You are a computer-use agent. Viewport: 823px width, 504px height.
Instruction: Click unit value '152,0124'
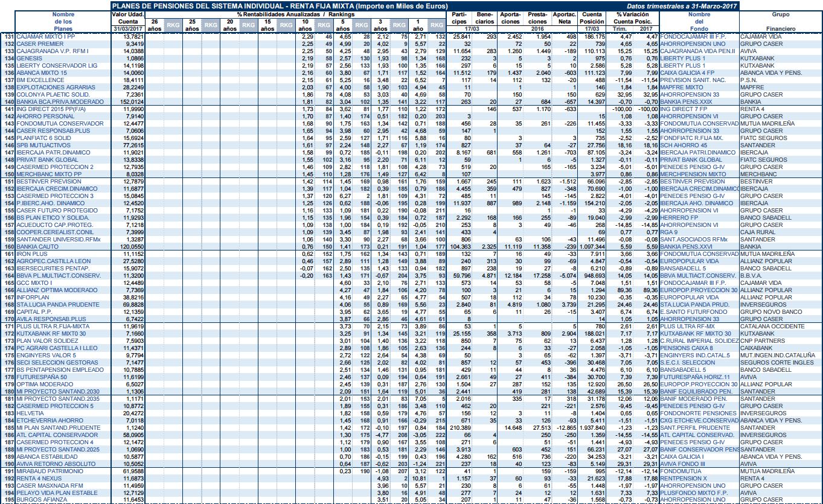point(132,102)
